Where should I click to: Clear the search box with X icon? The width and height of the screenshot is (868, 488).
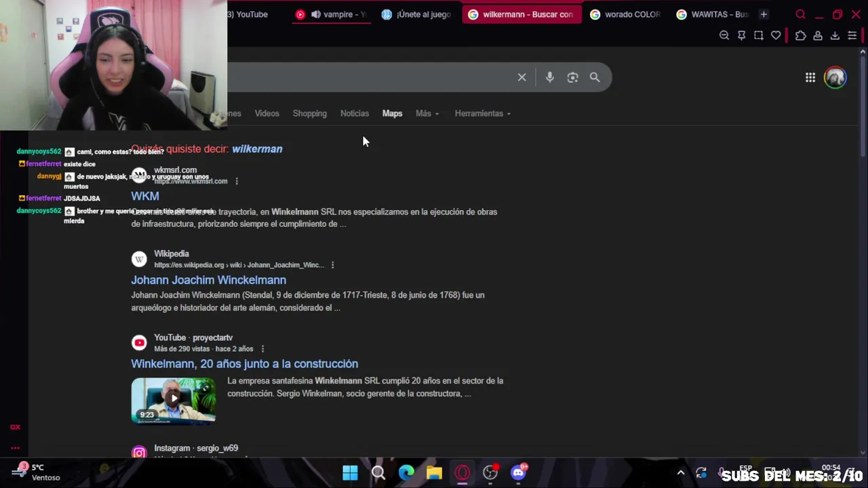click(x=522, y=77)
